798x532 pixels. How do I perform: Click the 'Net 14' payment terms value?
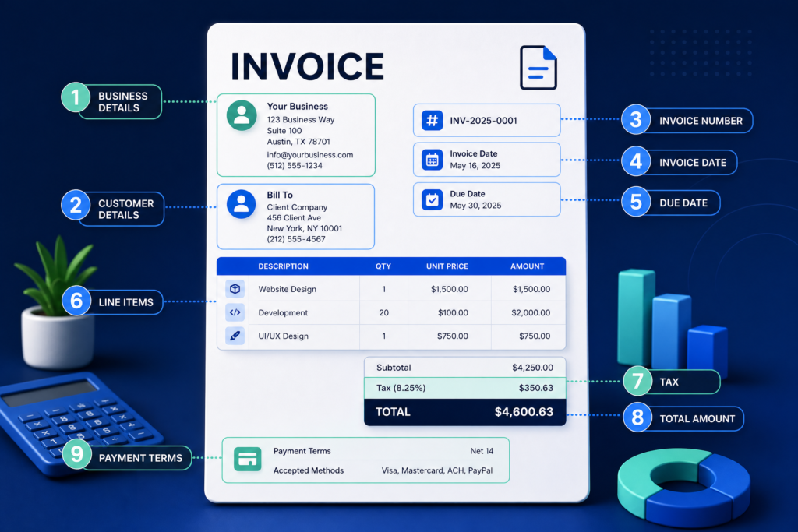point(482,451)
